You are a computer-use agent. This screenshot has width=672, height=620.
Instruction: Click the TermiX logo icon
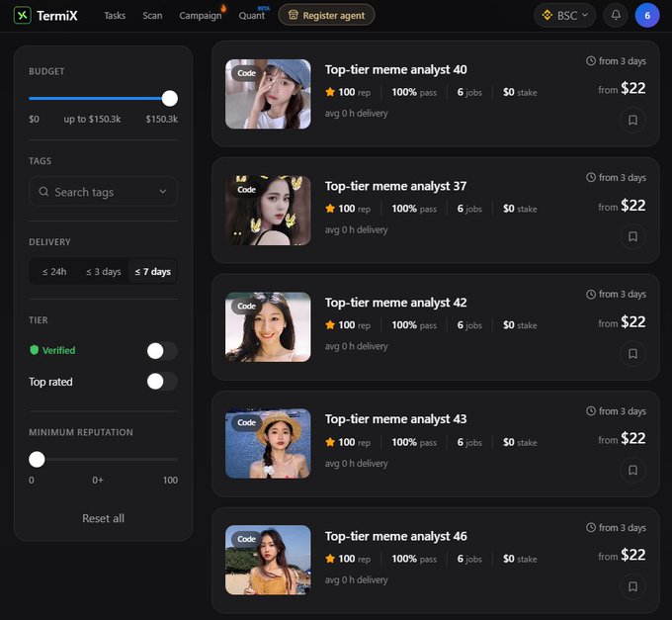[23, 16]
